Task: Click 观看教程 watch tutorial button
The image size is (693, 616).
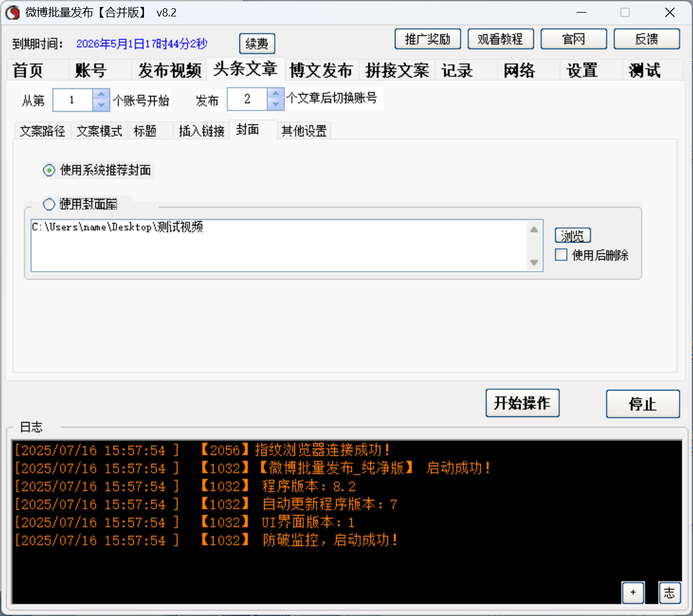Action: tap(500, 39)
